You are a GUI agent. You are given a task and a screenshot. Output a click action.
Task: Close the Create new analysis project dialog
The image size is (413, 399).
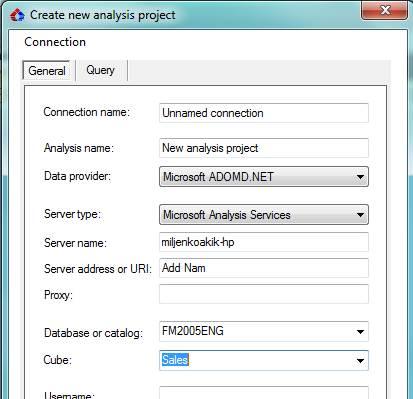pyautogui.click(x=384, y=10)
